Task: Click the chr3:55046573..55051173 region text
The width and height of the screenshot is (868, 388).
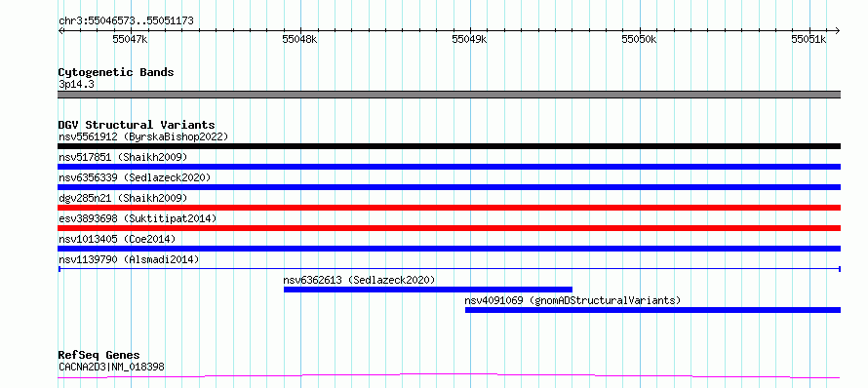Action: click(126, 21)
